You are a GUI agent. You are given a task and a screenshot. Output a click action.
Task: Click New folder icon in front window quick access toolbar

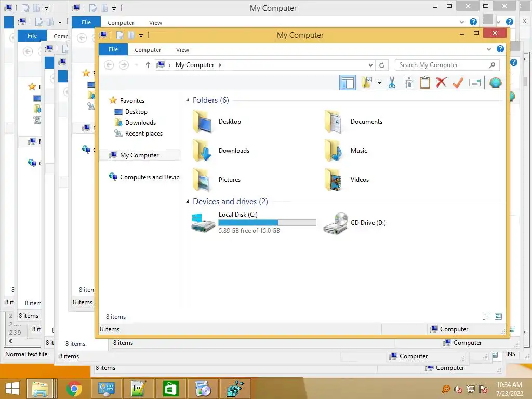point(131,35)
